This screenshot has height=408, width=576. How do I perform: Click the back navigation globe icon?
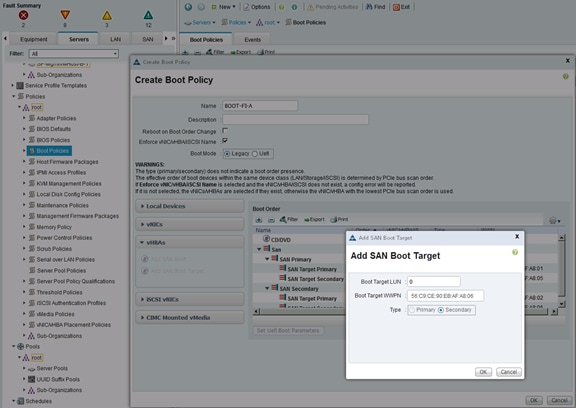pyautogui.click(x=188, y=7)
